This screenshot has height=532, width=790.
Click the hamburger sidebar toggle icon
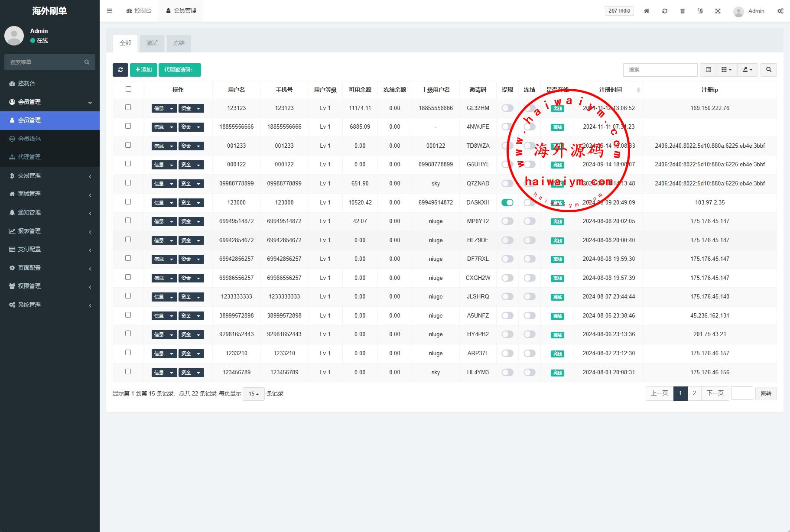(110, 11)
